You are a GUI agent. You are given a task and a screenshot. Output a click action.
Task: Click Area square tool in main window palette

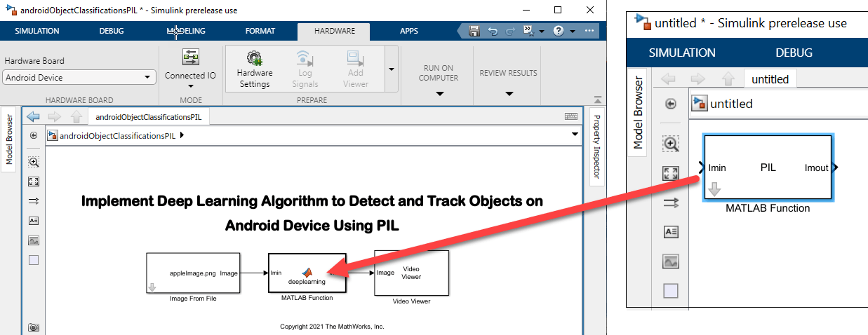pyautogui.click(x=34, y=260)
